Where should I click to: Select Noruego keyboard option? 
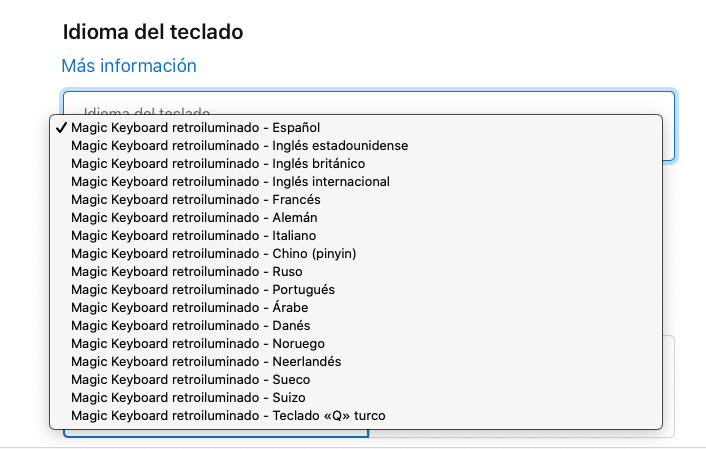pos(197,343)
